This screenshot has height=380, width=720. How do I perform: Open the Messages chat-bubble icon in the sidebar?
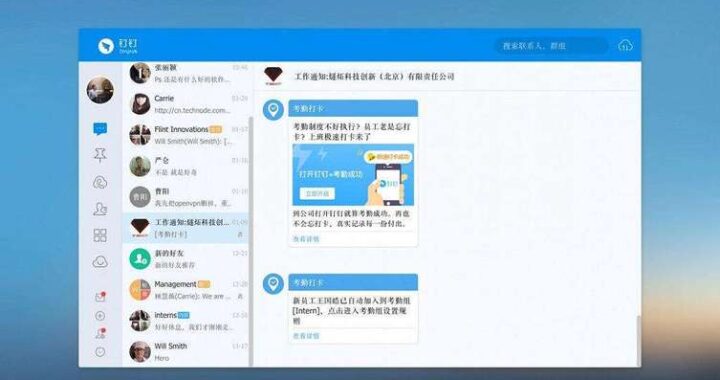[x=100, y=129]
